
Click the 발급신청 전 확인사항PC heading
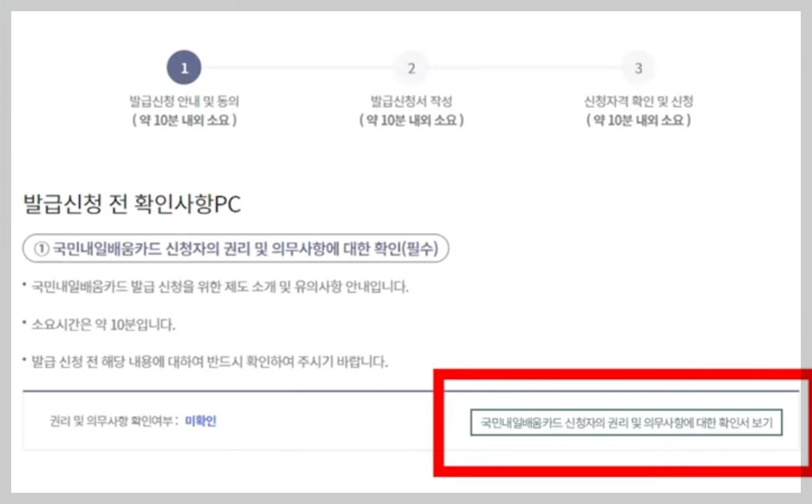click(x=132, y=204)
